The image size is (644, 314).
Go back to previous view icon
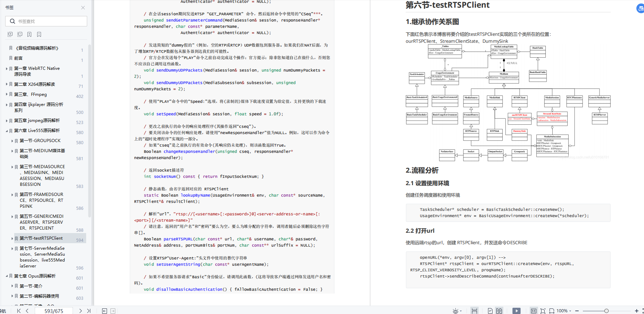coord(105,311)
